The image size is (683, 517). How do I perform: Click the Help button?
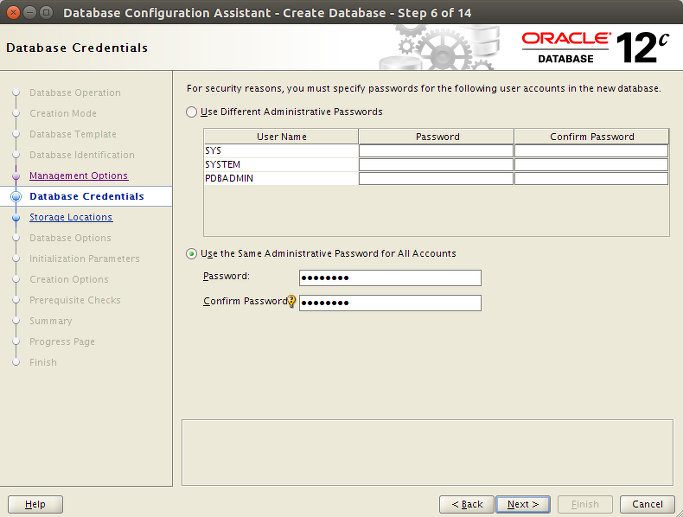pyautogui.click(x=35, y=504)
